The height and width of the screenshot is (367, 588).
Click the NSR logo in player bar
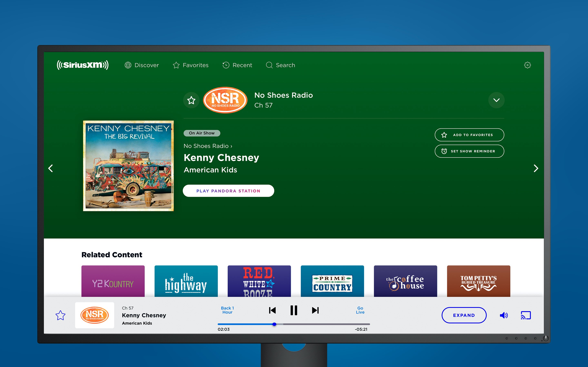tap(95, 315)
